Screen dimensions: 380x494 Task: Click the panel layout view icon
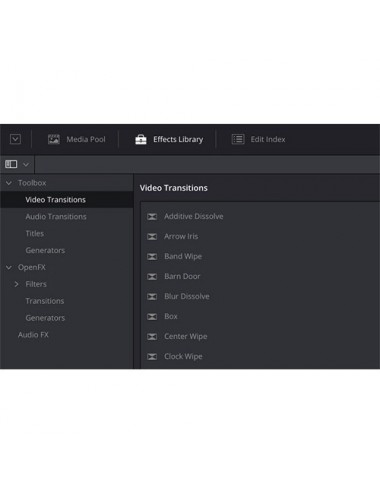(11, 164)
